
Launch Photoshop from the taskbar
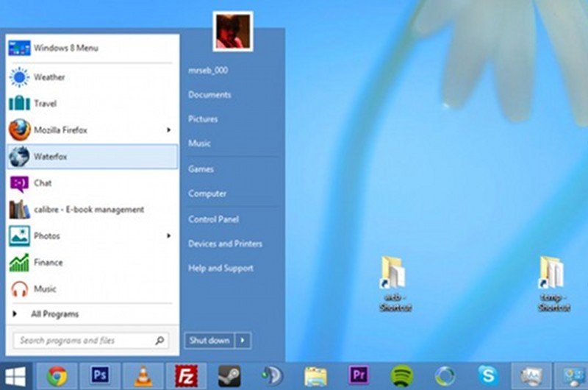100,375
